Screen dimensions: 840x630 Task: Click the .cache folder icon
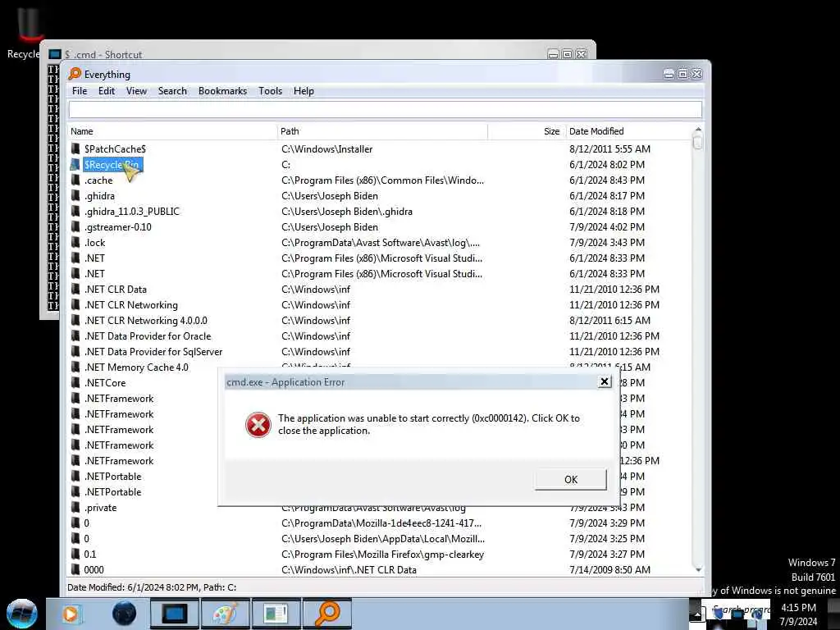point(75,180)
